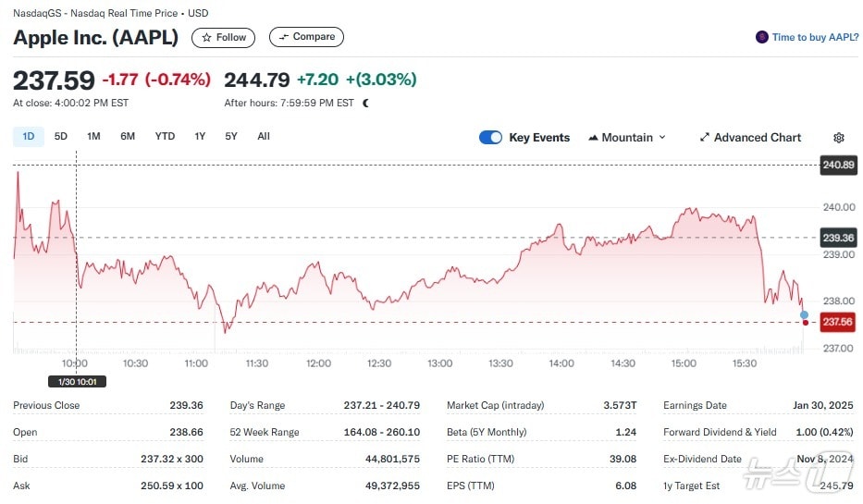
Task: Click the blue current price dot on chart
Action: (804, 315)
